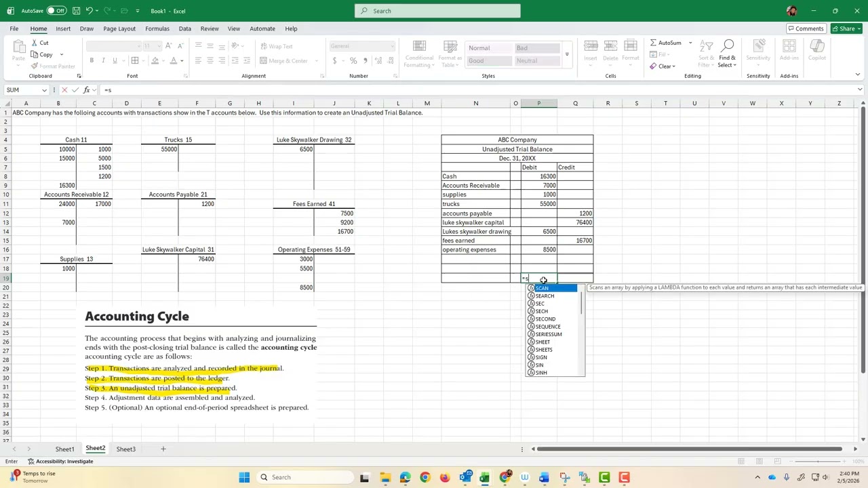
Task: Switch to the Page Layout tab
Action: coord(119,28)
